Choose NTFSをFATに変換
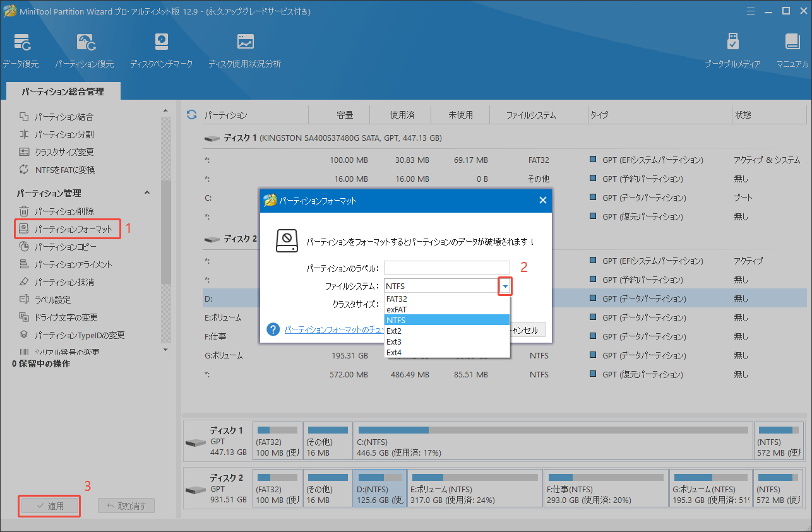Viewport: 812px width, 532px height. (64, 170)
